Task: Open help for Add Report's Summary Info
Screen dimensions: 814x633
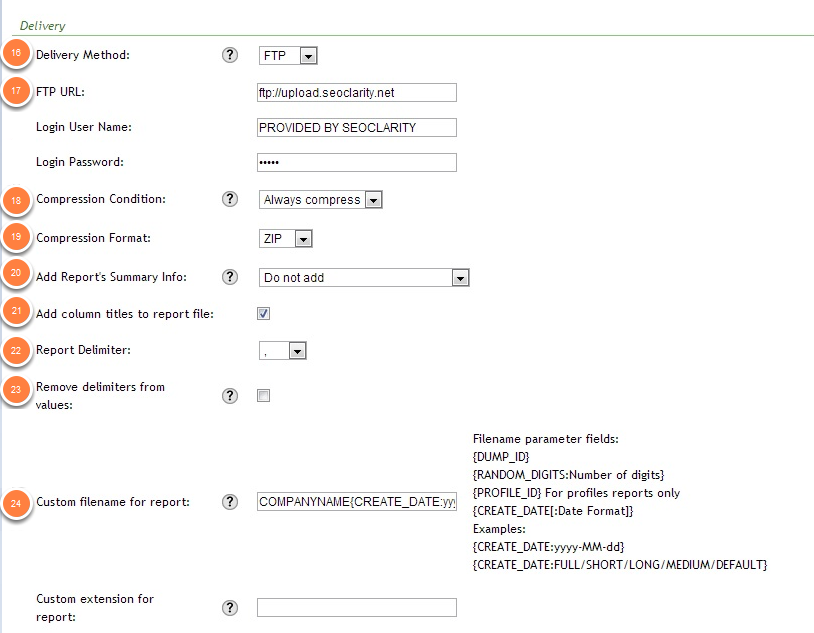Action: tap(230, 277)
